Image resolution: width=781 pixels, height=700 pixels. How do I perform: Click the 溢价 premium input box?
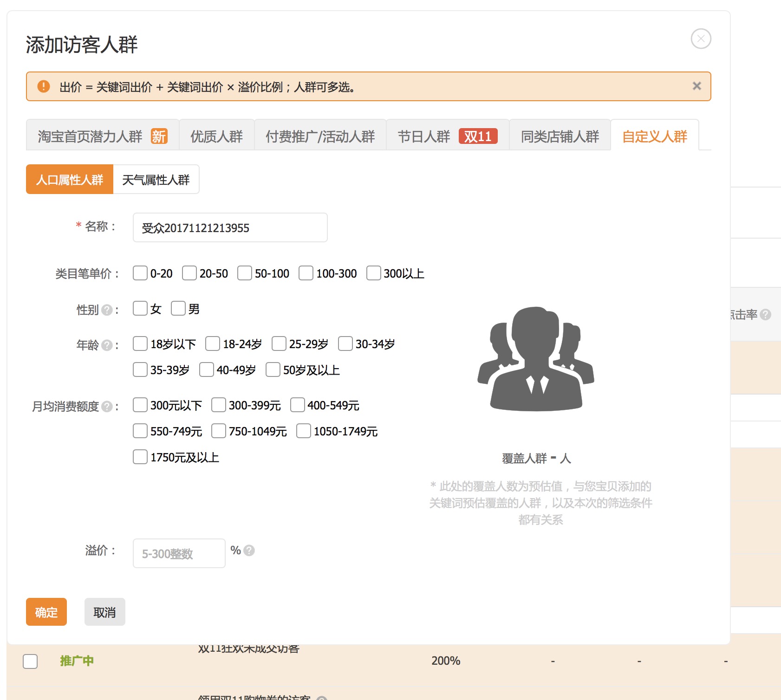coord(178,553)
